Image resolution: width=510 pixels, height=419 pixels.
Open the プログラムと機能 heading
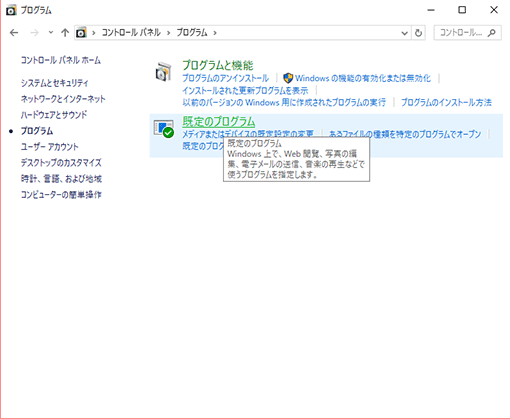tap(218, 65)
